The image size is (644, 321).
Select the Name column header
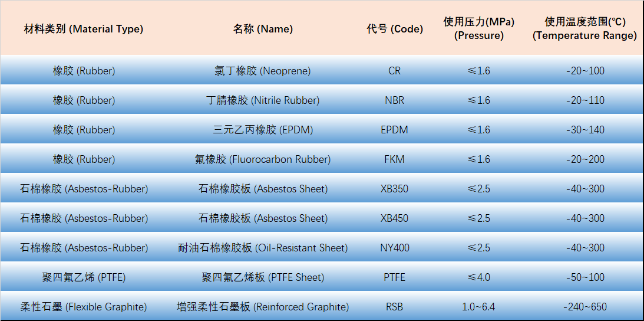pos(263,29)
